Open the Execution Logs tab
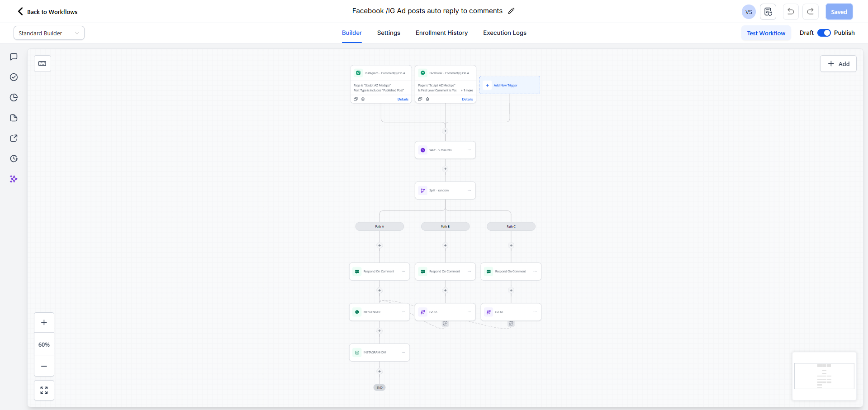Screen dimensions: 868x410 (x=504, y=33)
